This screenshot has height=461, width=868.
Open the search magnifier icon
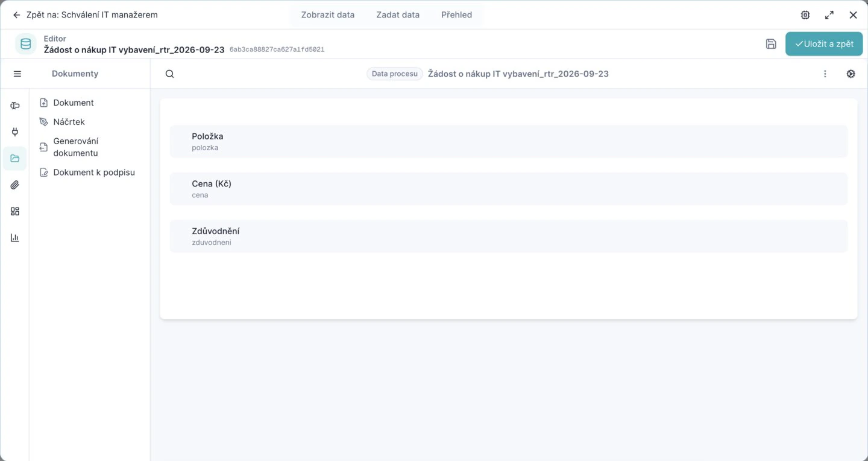170,74
